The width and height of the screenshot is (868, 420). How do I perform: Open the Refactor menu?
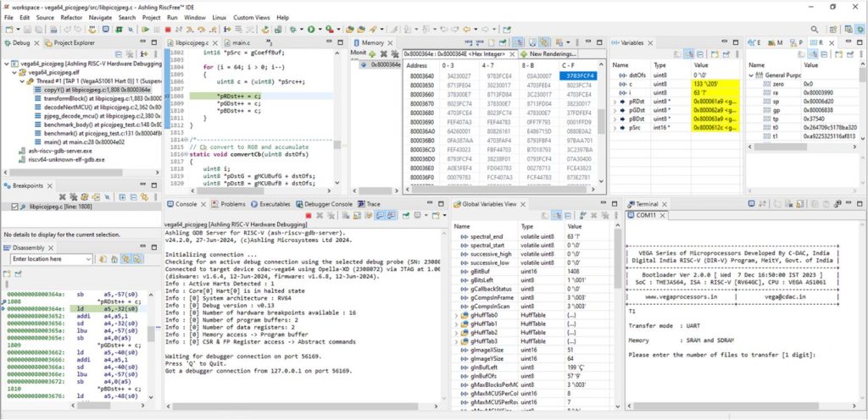tap(71, 18)
